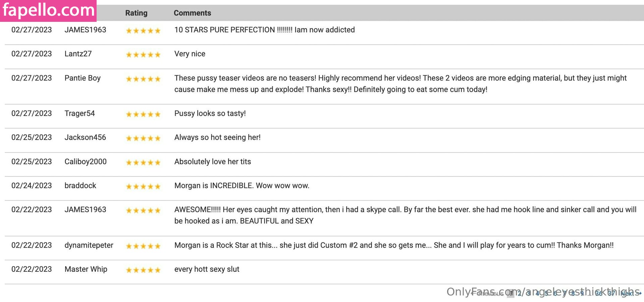The image size is (644, 302).
Task: Click the current page 1 indicator
Action: pyautogui.click(x=511, y=293)
